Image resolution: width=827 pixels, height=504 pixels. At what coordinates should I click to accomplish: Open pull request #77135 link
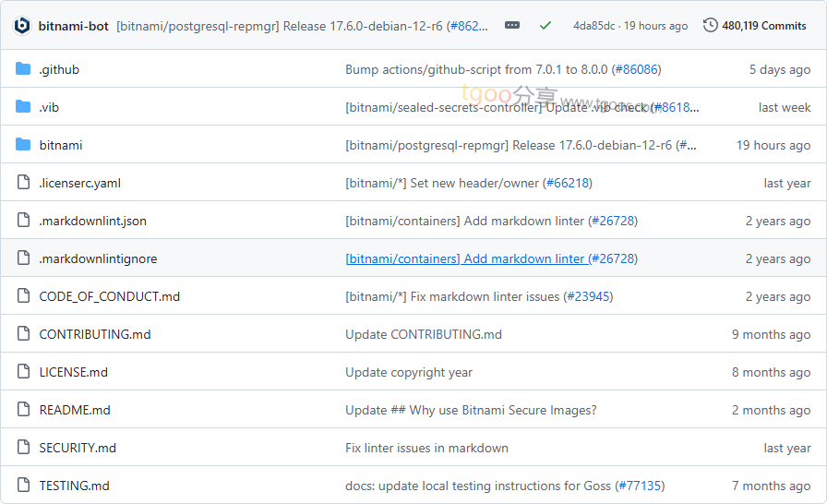click(640, 486)
